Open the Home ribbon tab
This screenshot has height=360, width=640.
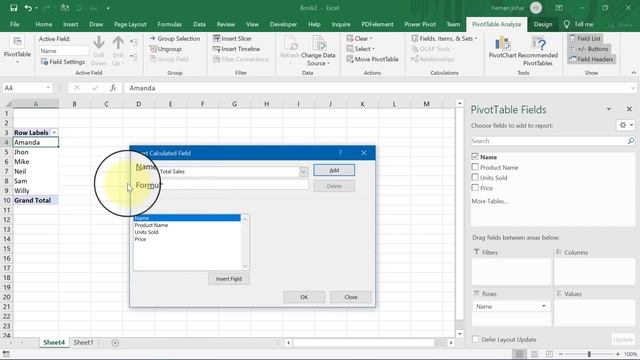pos(44,24)
